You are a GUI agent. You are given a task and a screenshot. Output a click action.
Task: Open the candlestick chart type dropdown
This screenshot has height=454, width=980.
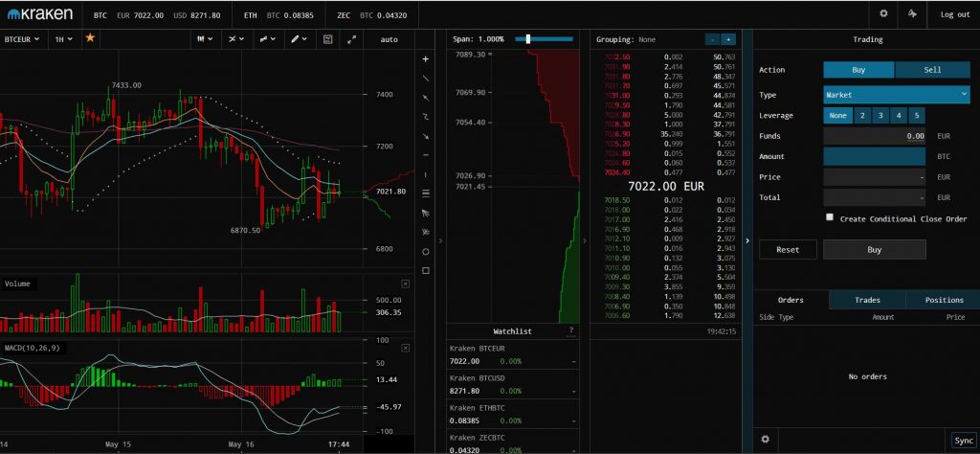pos(205,38)
